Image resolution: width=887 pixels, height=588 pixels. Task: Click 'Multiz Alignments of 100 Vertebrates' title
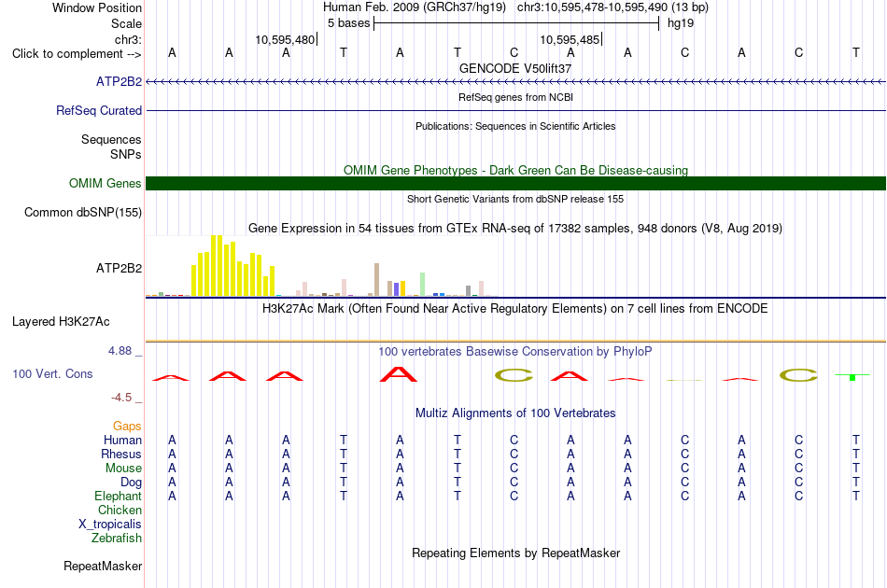tap(515, 413)
